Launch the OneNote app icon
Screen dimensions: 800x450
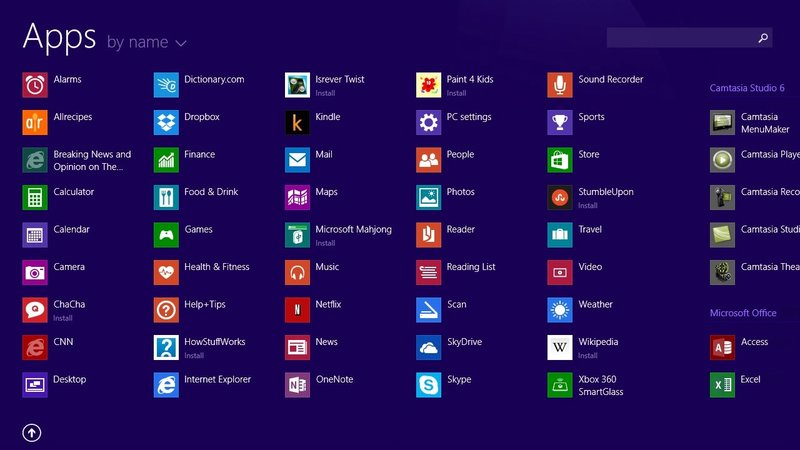point(297,385)
